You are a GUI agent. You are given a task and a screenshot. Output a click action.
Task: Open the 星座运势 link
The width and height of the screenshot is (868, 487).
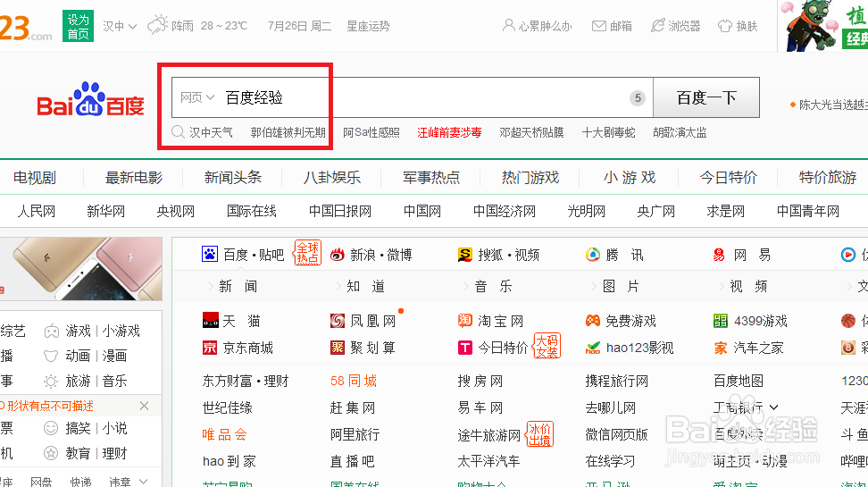368,26
